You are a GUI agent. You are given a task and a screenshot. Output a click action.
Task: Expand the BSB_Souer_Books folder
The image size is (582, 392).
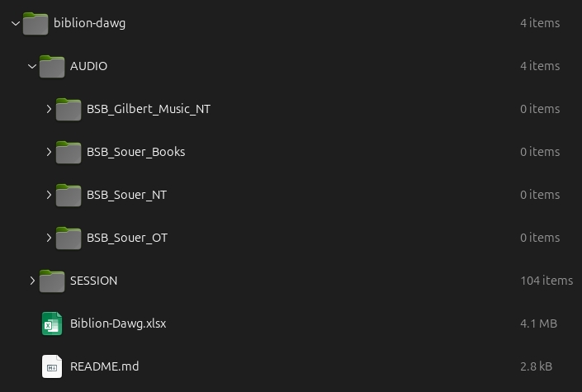49,152
